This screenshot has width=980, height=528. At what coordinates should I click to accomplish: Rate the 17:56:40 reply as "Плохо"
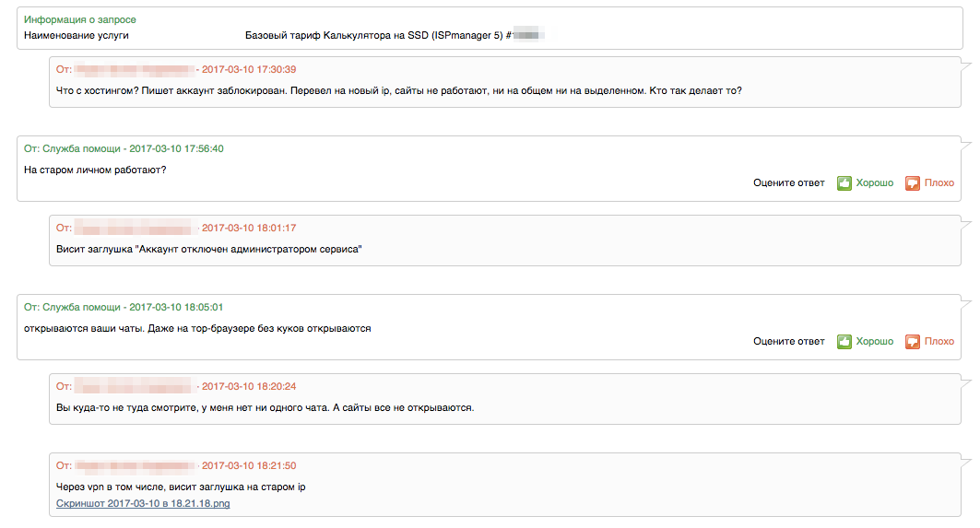[x=939, y=183]
